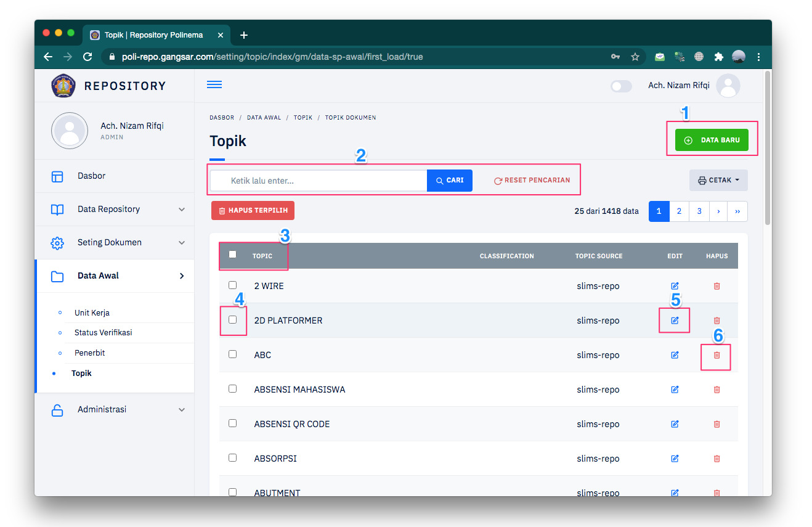This screenshot has width=812, height=527.
Task: Open Unit Kerja in the sidebar submenu
Action: coord(92,313)
